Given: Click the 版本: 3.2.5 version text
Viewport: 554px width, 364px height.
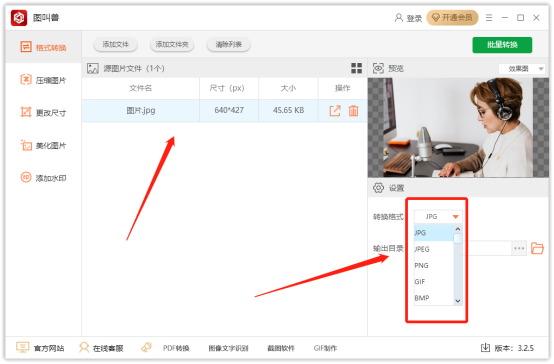Looking at the screenshot, I should [x=514, y=348].
